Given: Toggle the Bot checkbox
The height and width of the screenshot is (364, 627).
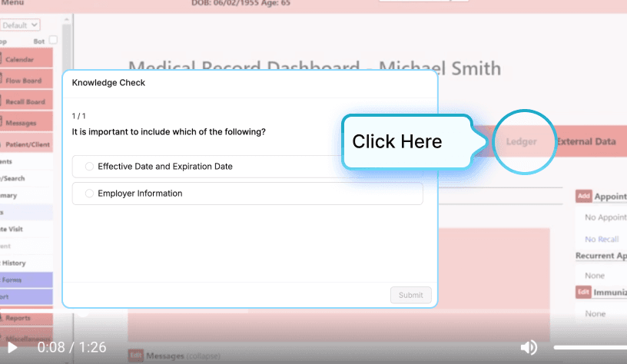Looking at the screenshot, I should point(53,40).
